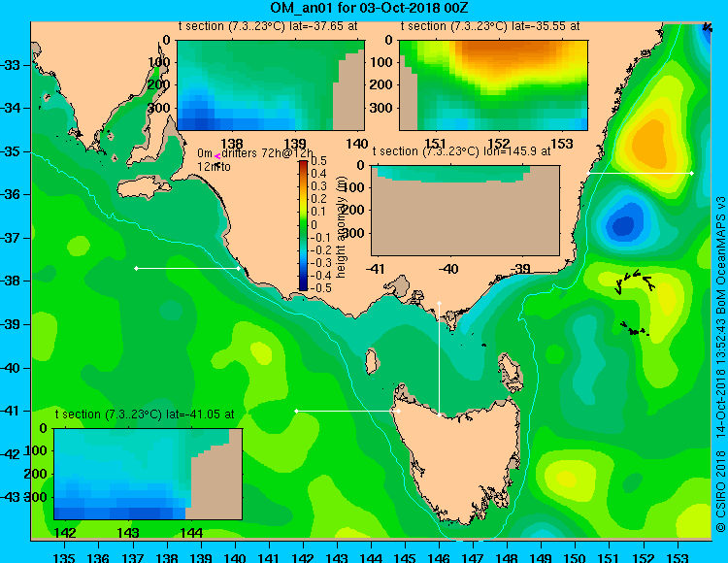Click the north endpoint diamond of the 145.9 transect
Image resolution: width=728 pixels, height=563 pixels.
tap(439, 303)
